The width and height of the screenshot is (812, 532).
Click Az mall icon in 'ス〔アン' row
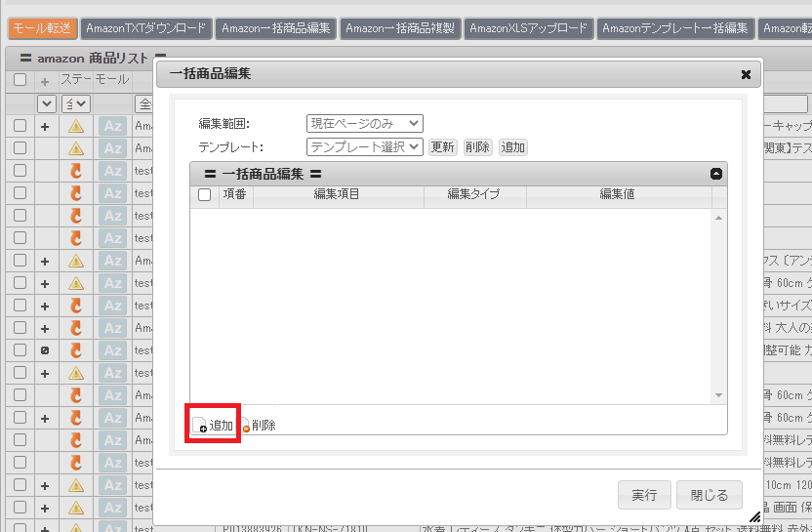112,261
